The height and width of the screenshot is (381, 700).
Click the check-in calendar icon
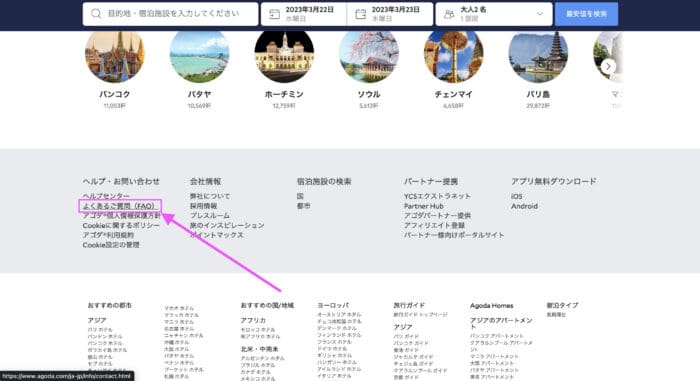point(274,14)
